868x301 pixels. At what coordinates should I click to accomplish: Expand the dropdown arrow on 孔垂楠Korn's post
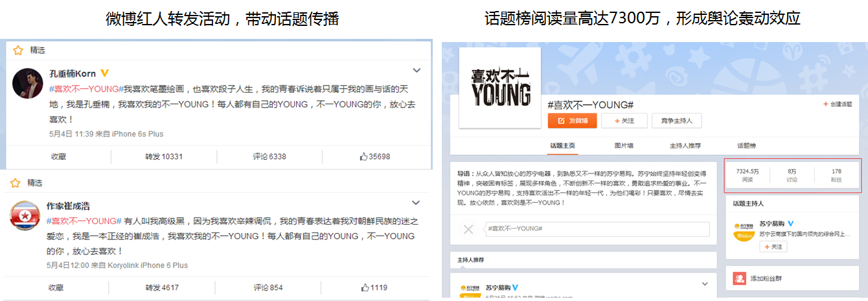pyautogui.click(x=417, y=70)
